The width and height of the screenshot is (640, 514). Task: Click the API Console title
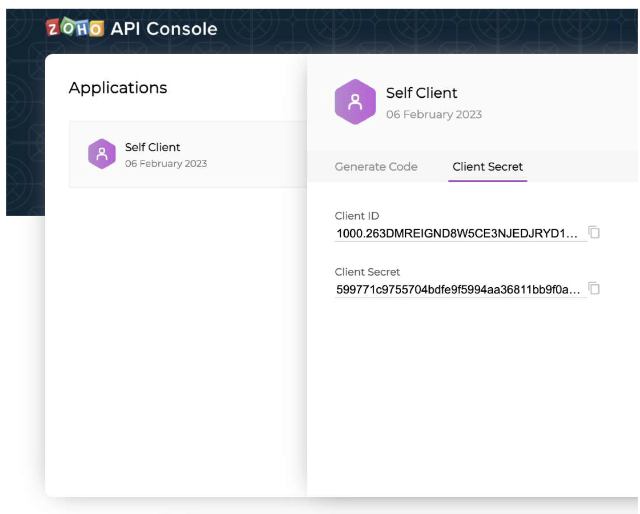164,29
